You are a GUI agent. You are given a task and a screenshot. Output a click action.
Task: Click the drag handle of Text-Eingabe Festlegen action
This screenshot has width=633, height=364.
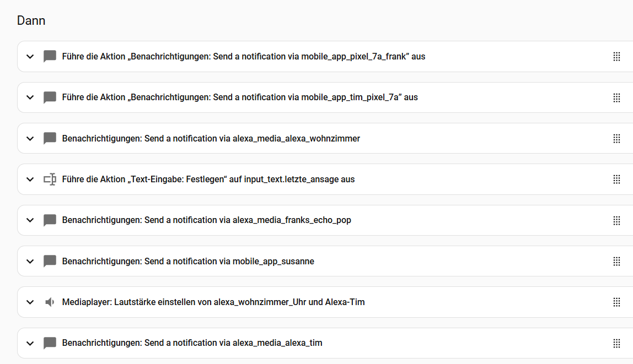616,180
